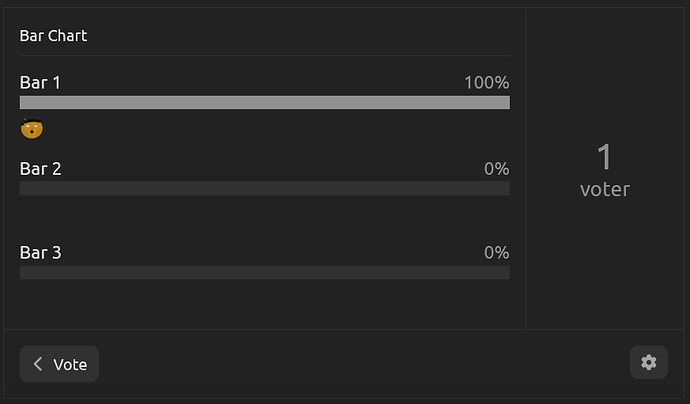This screenshot has width=690, height=404.
Task: Click the filled Bar 1 progress bar
Action: (265, 102)
